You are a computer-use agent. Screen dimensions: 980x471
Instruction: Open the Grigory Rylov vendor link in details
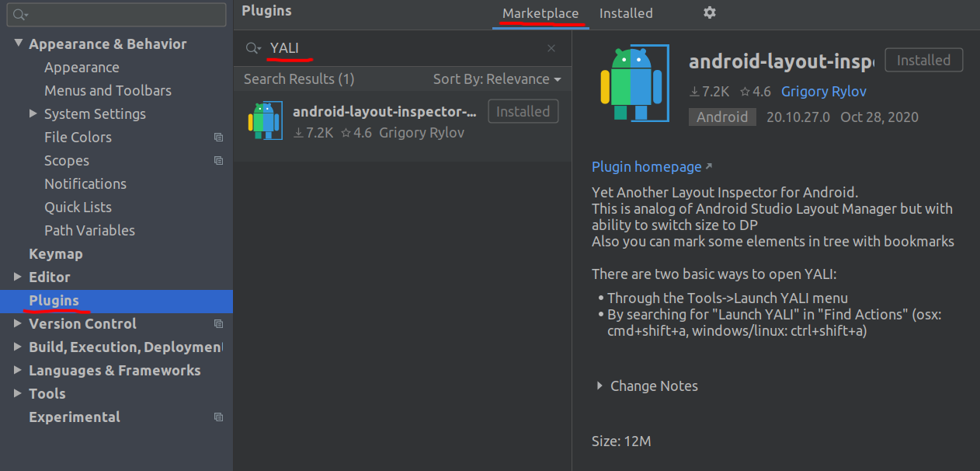(x=824, y=92)
